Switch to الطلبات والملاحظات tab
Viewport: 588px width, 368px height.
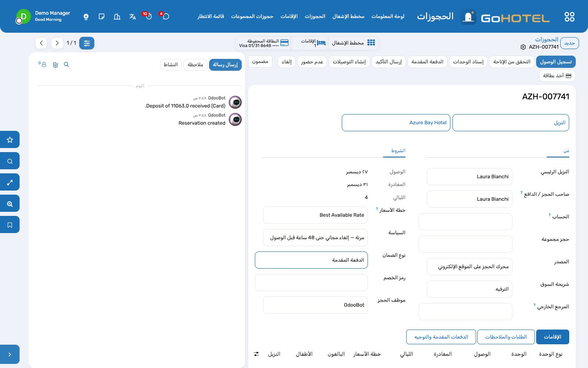(x=506, y=337)
